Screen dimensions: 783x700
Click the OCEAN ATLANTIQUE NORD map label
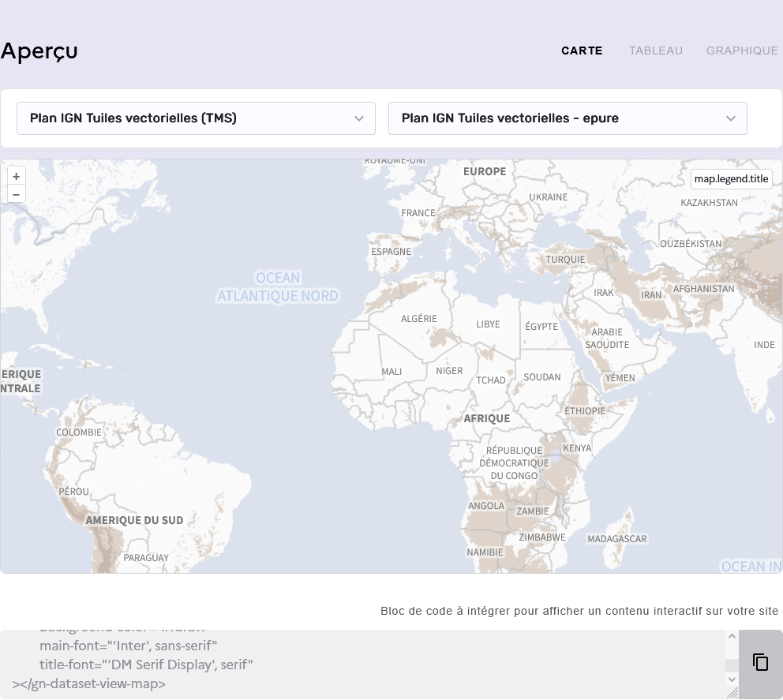(278, 287)
